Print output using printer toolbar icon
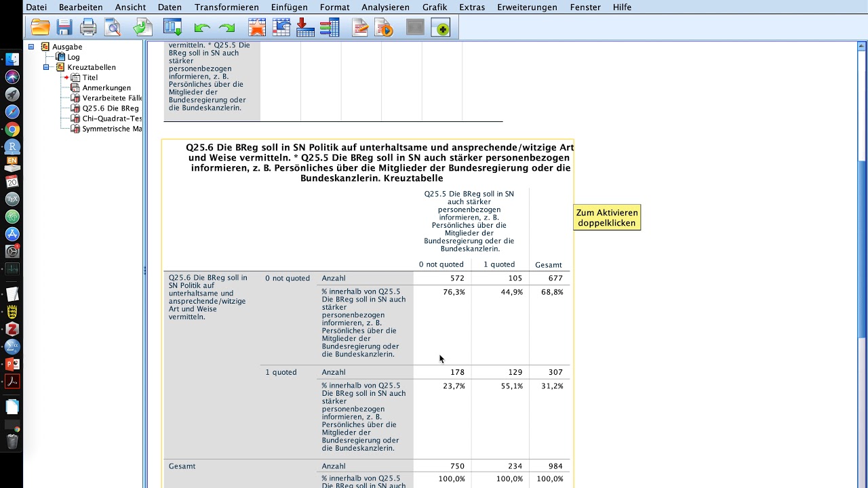868x488 pixels. (88, 28)
